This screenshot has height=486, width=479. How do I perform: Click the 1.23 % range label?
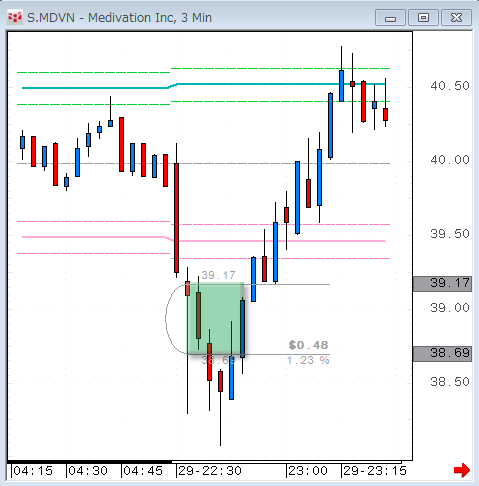pyautogui.click(x=308, y=360)
